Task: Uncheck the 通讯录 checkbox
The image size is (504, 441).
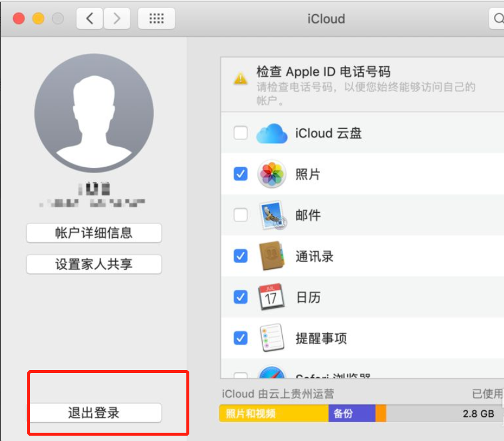Action: pyautogui.click(x=240, y=256)
